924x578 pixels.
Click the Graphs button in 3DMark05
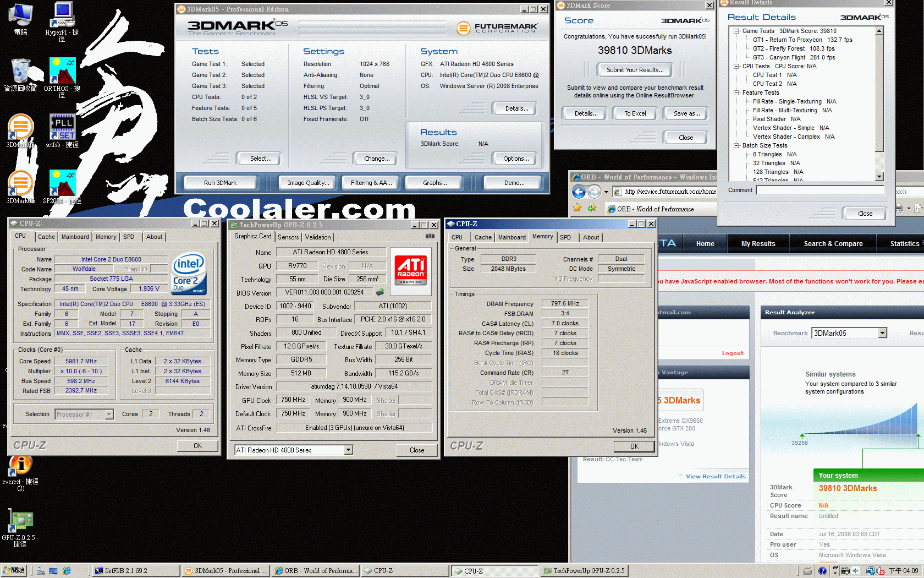[x=435, y=183]
